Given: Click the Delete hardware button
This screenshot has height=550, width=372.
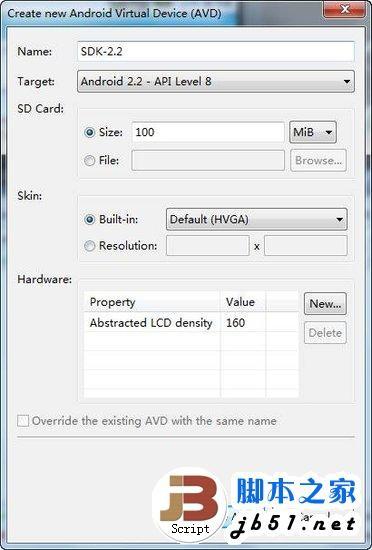Looking at the screenshot, I should click(x=325, y=333).
